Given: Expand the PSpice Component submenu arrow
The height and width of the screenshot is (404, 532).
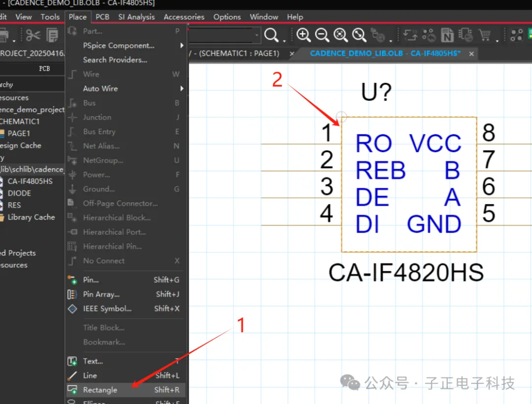Looking at the screenshot, I should 182,45.
